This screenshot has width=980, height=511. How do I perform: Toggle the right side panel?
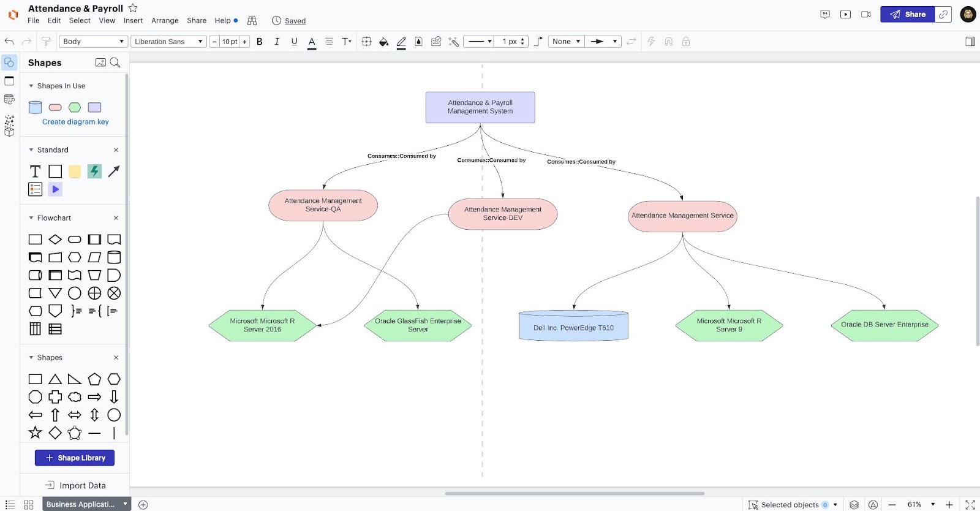[970, 42]
